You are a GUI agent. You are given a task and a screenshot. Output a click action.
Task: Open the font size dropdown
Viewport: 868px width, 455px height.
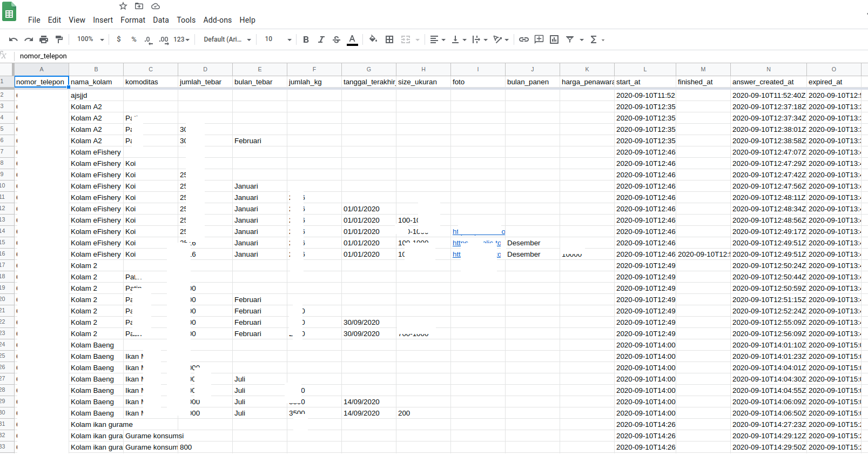278,39
